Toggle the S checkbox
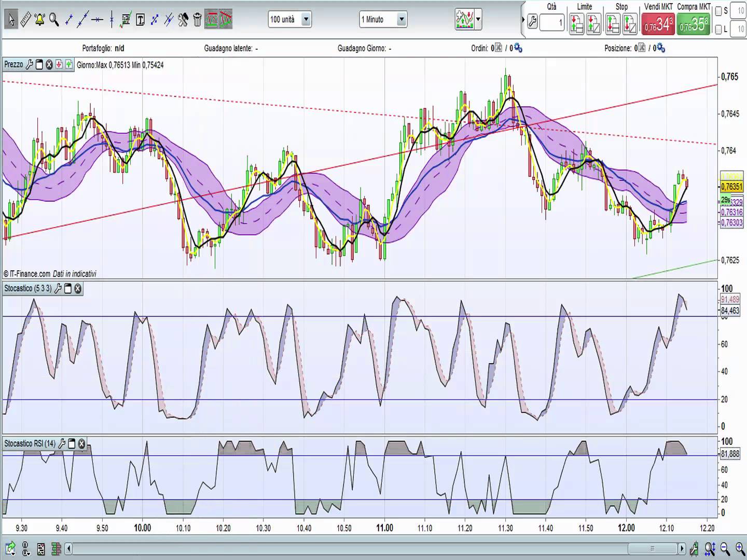747x560 pixels. [x=718, y=11]
